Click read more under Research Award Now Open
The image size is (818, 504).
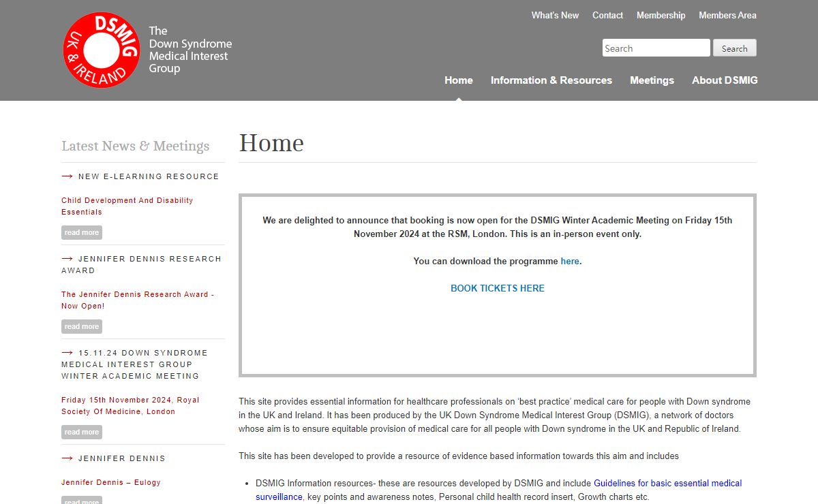[x=82, y=326]
